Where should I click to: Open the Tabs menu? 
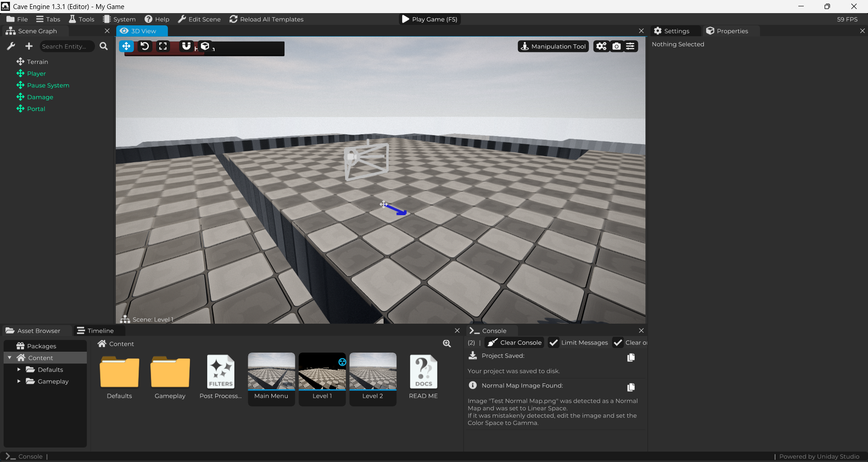pos(48,19)
